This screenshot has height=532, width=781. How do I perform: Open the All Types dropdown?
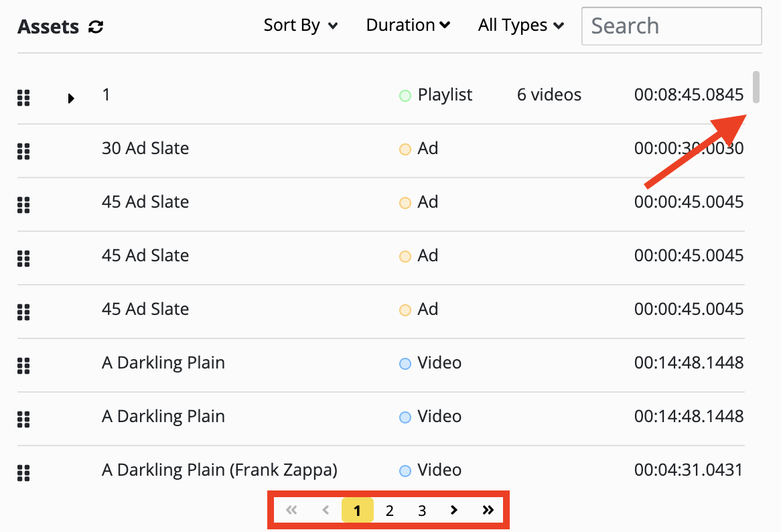click(x=521, y=25)
